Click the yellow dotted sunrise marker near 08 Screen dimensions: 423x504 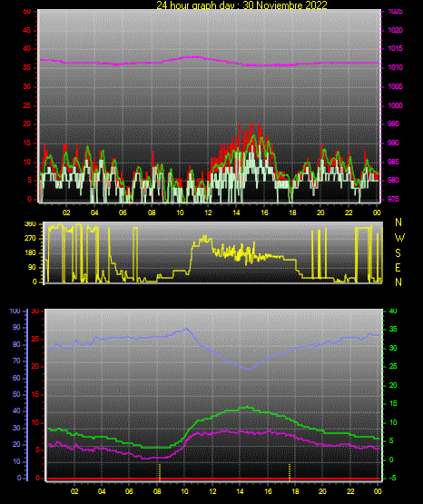point(160,472)
